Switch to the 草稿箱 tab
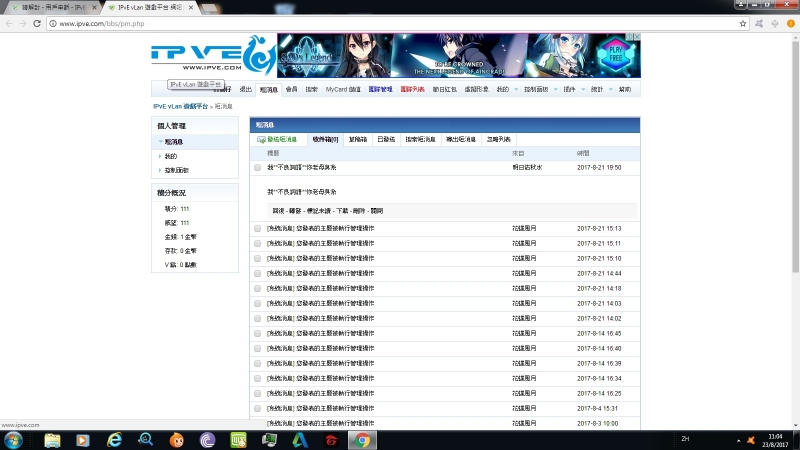Screen dimensions: 800x450 [x=358, y=140]
